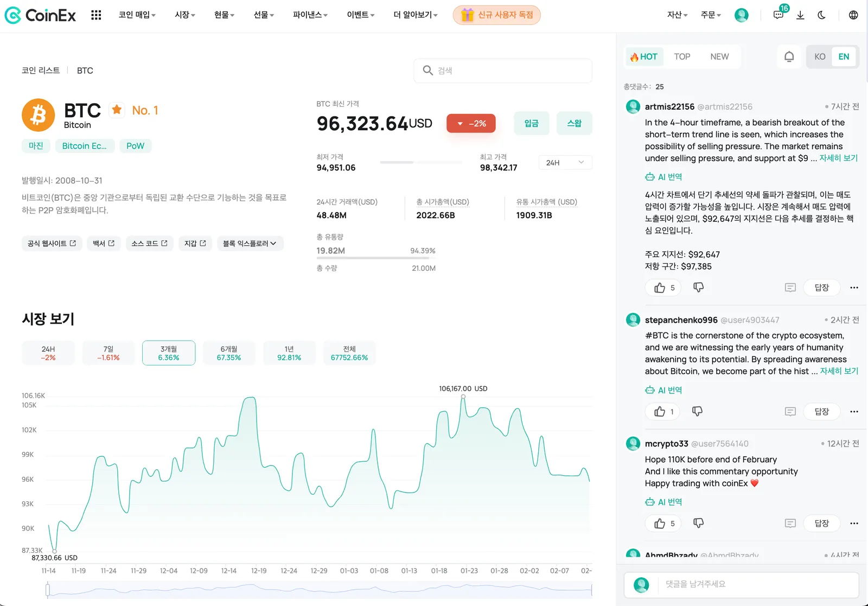
Task: Click the CoinEx logo
Action: [40, 15]
